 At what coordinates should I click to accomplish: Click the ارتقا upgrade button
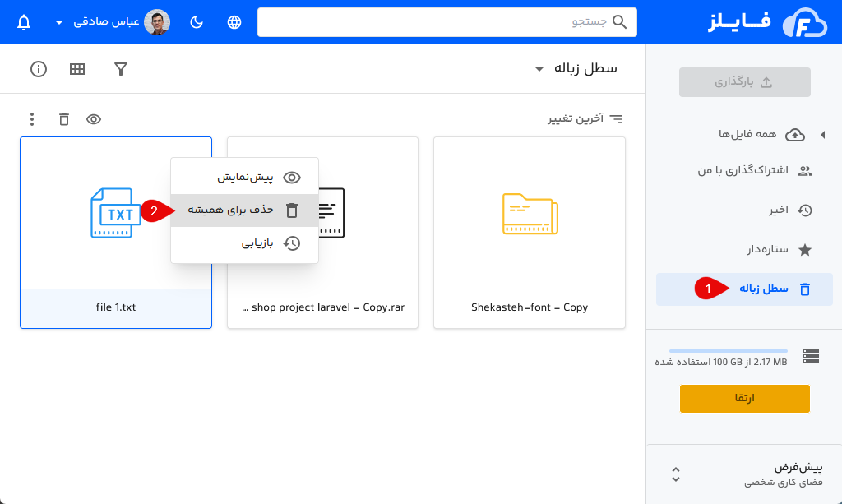pyautogui.click(x=744, y=398)
